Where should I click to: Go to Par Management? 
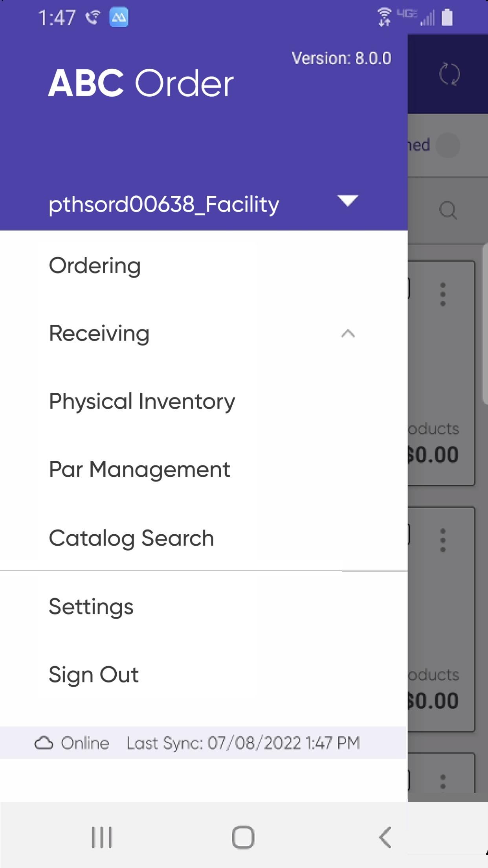204,469
